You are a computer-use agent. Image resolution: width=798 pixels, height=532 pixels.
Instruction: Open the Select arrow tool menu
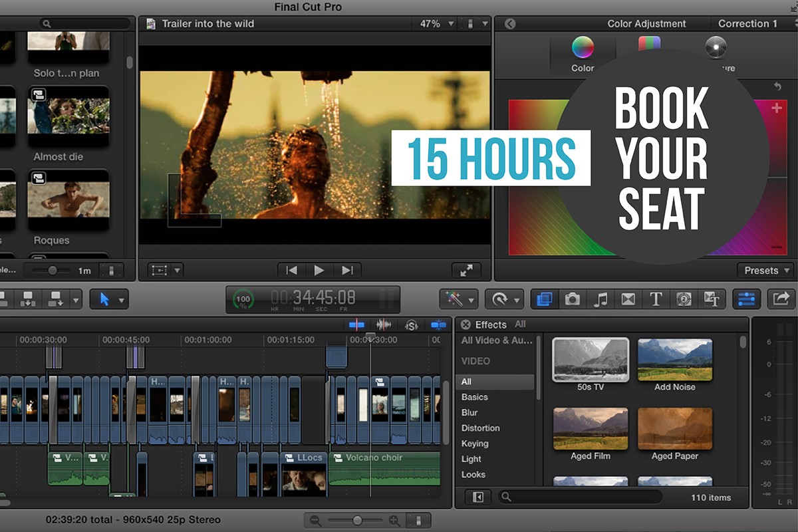[108, 299]
